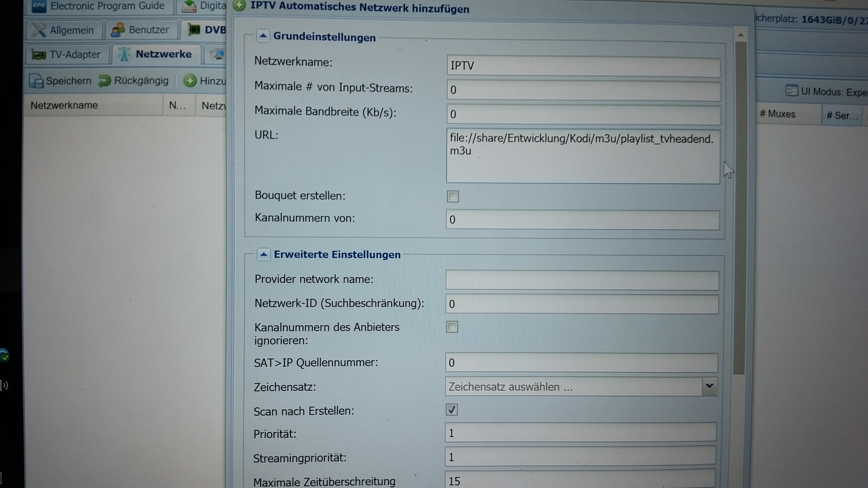Click the TV-Adapter device icon
The image size is (868, 488).
39,54
